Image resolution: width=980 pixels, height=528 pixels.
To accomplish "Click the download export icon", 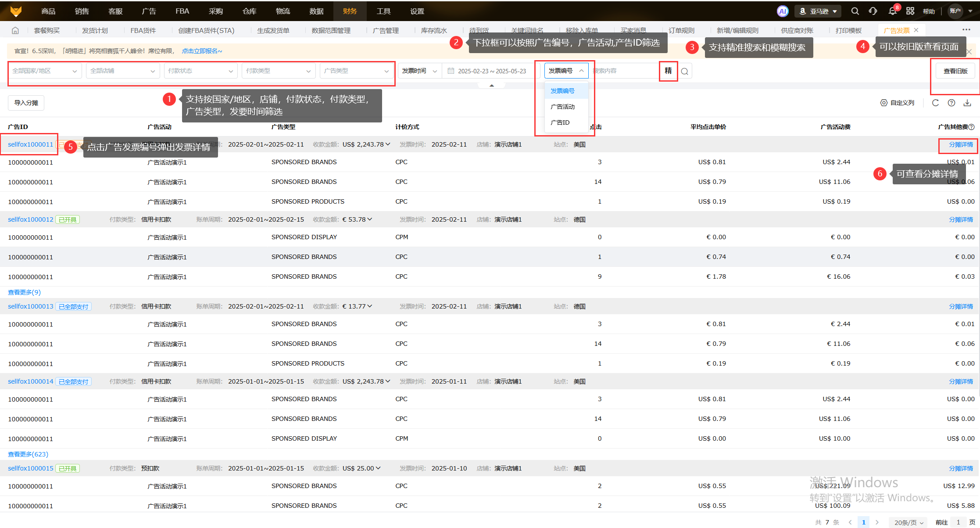I will [967, 103].
